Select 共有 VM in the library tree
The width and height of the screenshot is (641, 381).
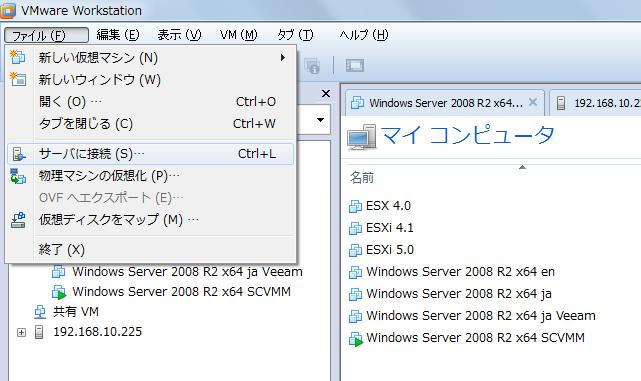[76, 312]
